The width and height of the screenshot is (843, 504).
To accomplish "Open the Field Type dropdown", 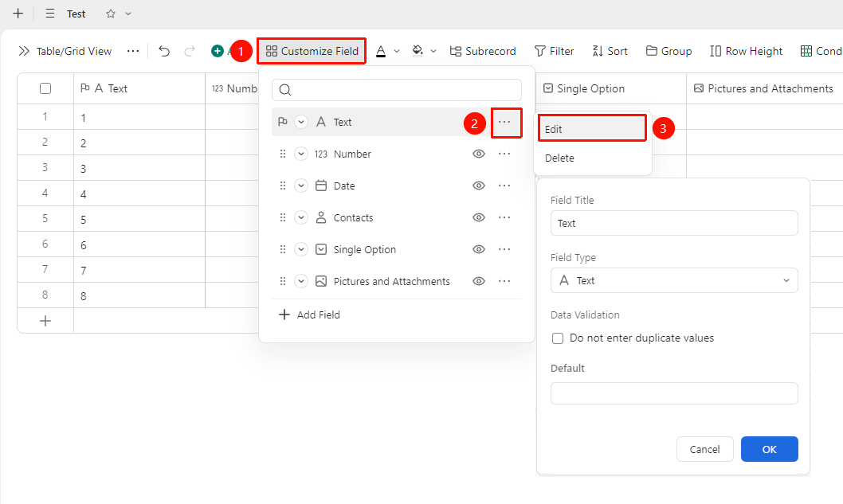I will [674, 280].
